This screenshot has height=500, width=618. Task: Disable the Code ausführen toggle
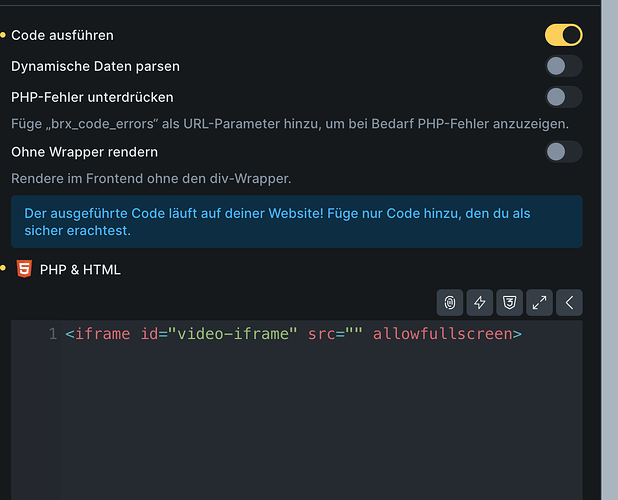point(564,35)
